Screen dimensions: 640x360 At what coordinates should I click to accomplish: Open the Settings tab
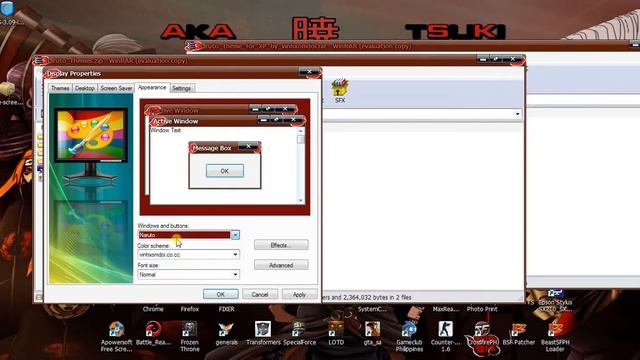(181, 88)
